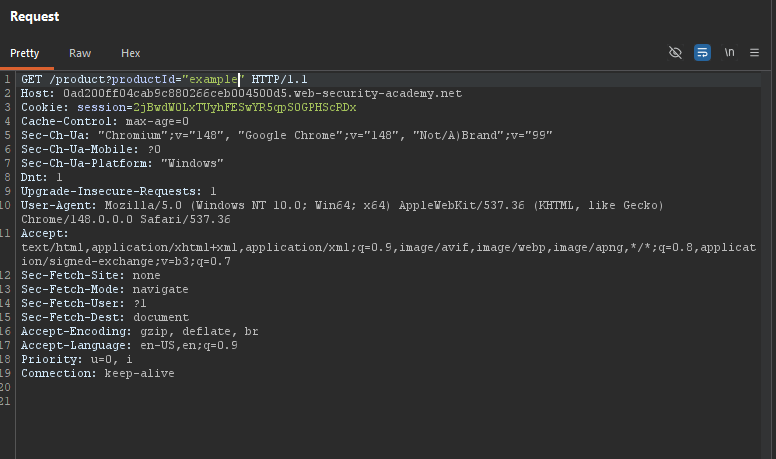This screenshot has height=459, width=776.
Task: Toggle the hide-eye visibility icon
Action: [x=675, y=52]
